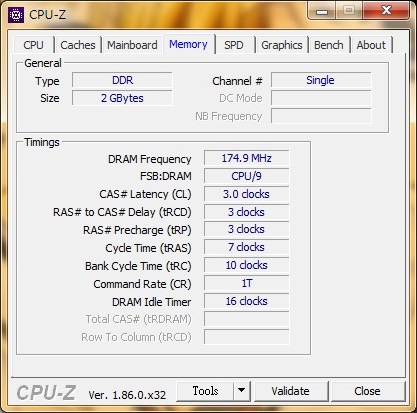Click the DRAM Frequency value 174.9 MHz
The height and width of the screenshot is (413, 417).
(247, 158)
